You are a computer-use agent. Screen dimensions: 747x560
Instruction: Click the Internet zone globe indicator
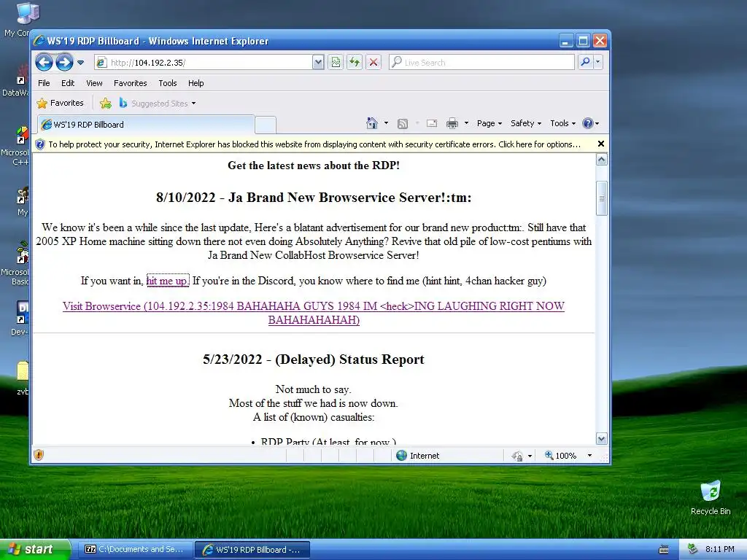(417, 456)
